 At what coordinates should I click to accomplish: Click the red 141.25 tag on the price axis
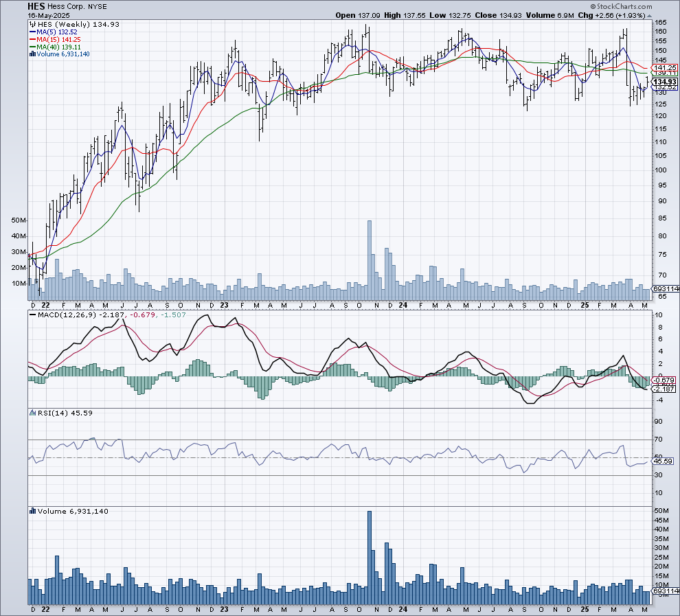[x=665, y=67]
